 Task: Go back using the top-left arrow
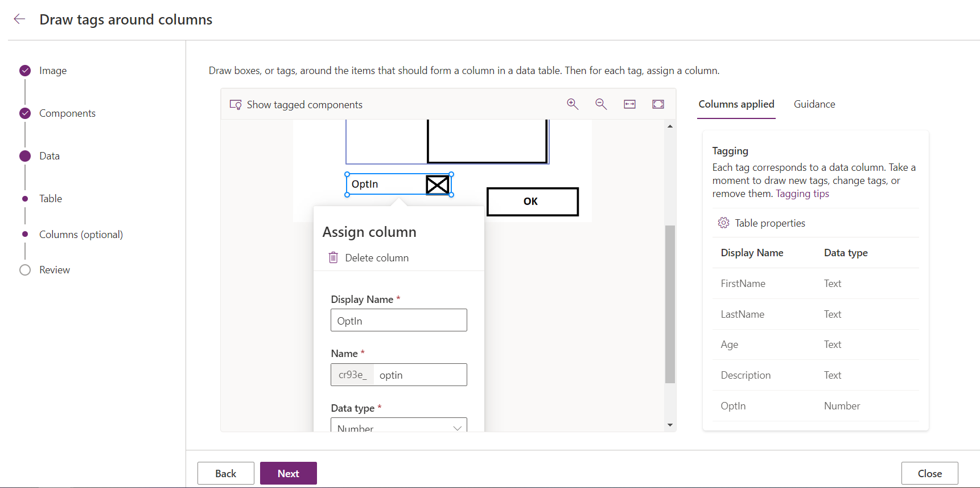pyautogui.click(x=19, y=19)
